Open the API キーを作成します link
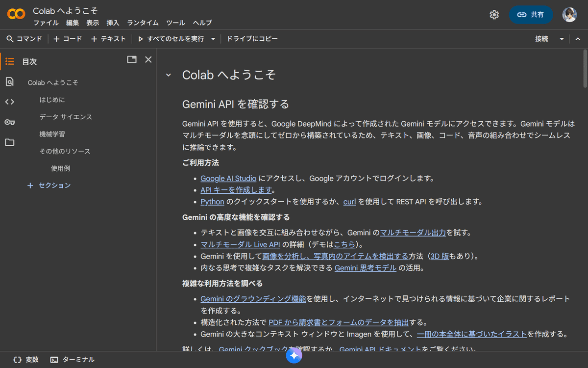The height and width of the screenshot is (368, 588). 236,190
